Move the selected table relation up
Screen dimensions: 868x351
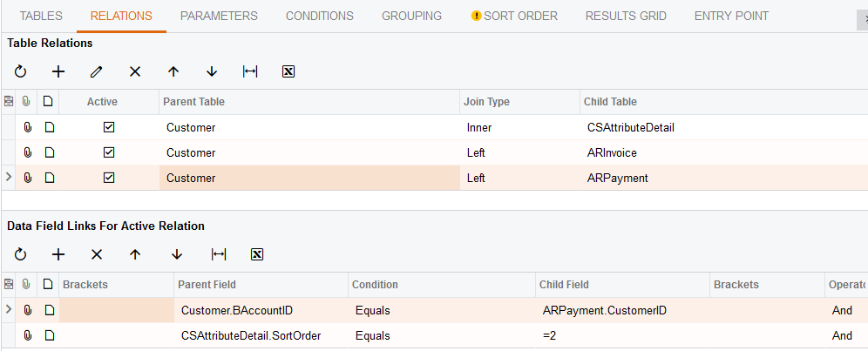click(173, 71)
